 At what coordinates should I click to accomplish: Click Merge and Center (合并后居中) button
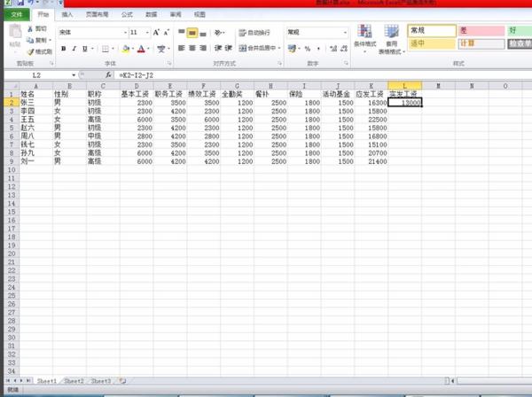[259, 49]
